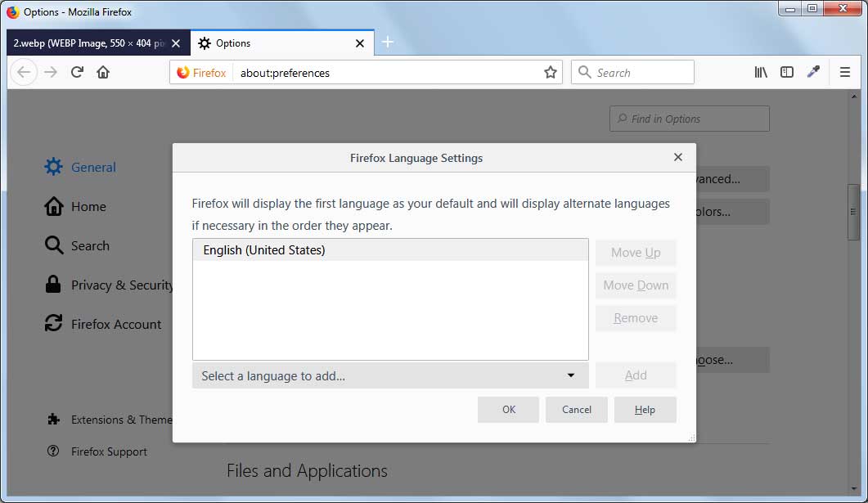Open a new tab with plus icon
This screenshot has width=868, height=503.
click(x=388, y=42)
